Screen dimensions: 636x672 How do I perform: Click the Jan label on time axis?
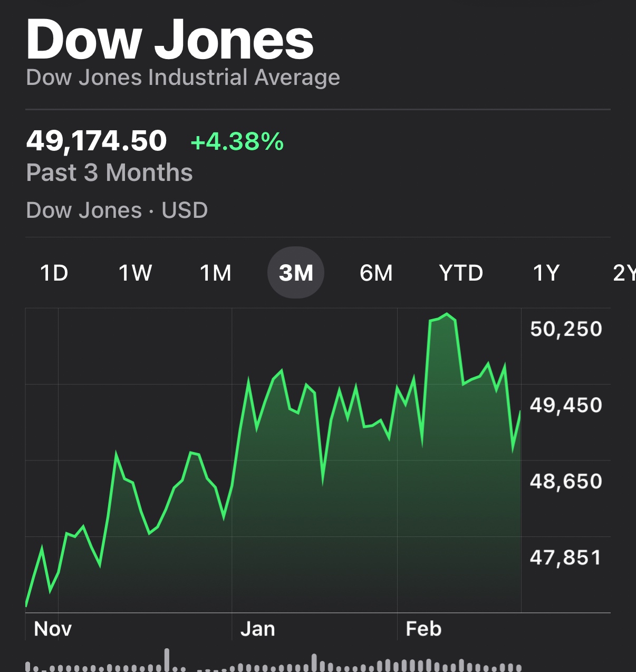[x=258, y=629]
